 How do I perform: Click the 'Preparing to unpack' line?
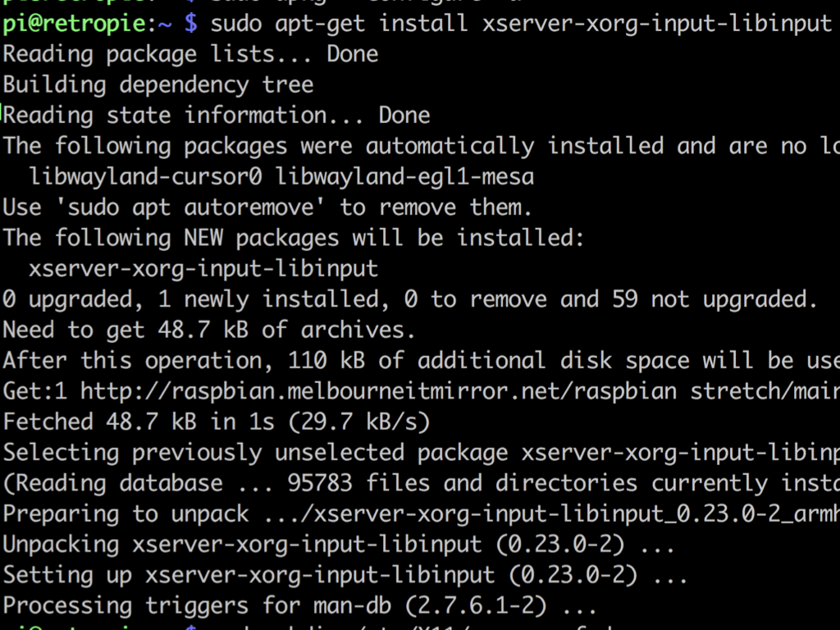421,514
